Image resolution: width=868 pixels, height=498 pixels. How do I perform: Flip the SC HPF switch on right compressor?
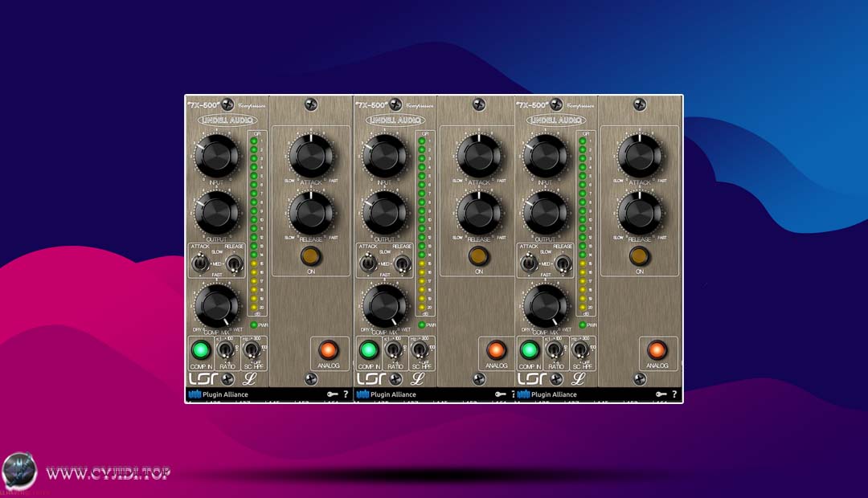coord(581,349)
